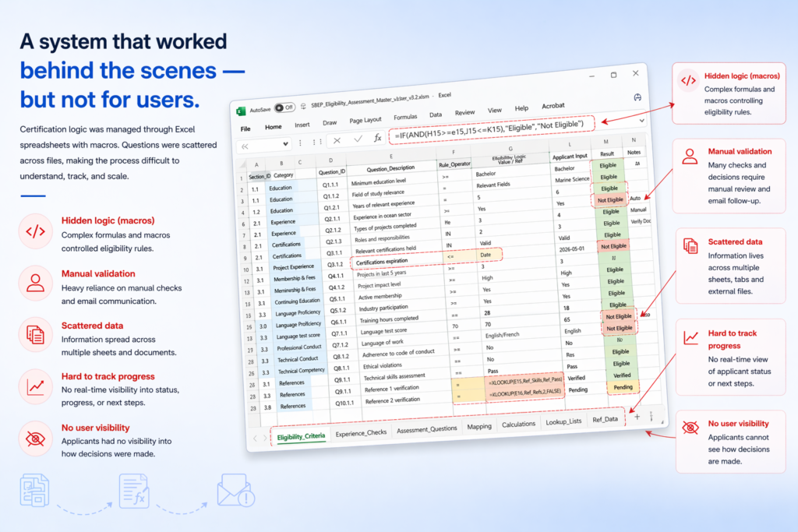
Task: Open the File menu
Action: click(x=245, y=129)
